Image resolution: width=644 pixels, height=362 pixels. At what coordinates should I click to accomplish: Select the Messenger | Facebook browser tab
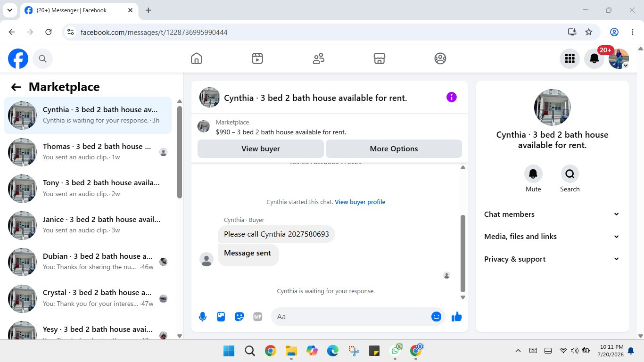tap(79, 10)
